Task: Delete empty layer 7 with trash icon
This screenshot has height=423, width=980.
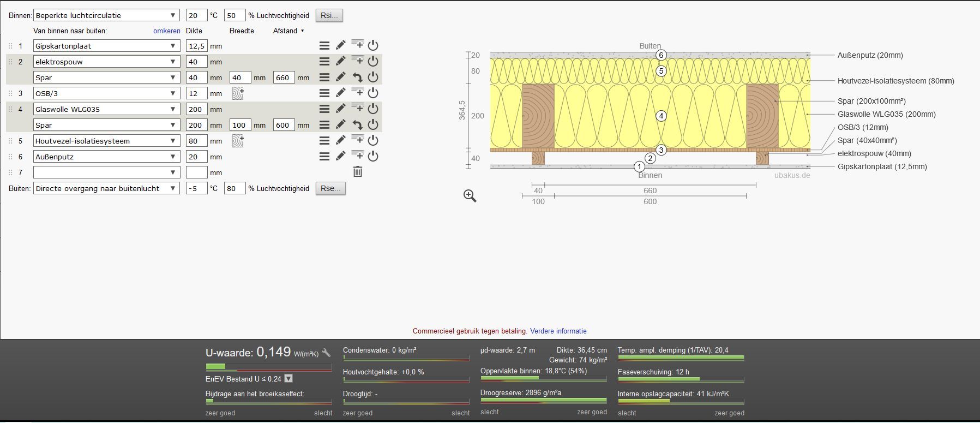Action: click(358, 172)
